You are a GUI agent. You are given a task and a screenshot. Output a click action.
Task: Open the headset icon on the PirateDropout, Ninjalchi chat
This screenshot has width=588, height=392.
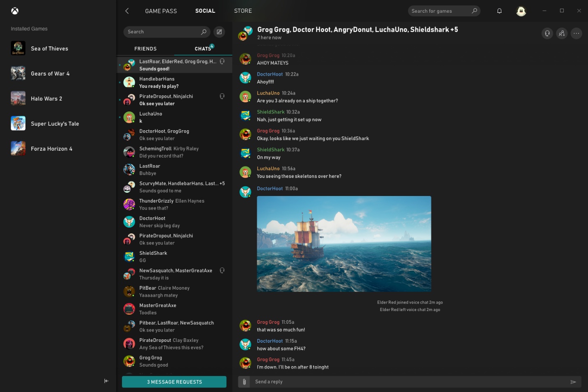point(222,96)
